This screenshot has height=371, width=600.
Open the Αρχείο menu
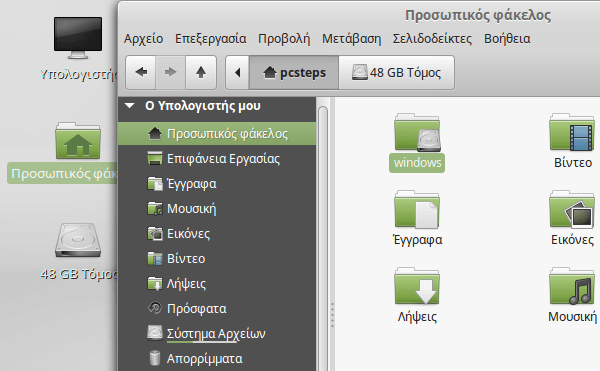(143, 39)
